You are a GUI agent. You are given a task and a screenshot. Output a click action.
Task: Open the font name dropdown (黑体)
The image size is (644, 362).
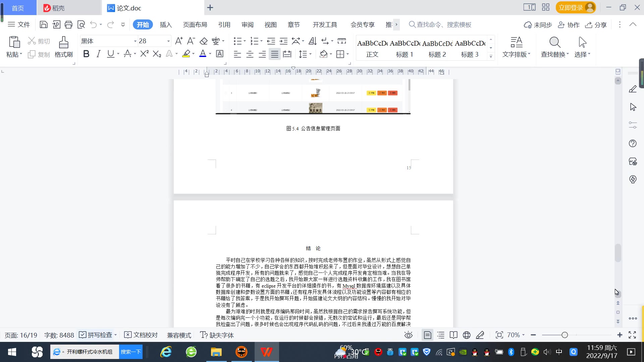[135, 41]
